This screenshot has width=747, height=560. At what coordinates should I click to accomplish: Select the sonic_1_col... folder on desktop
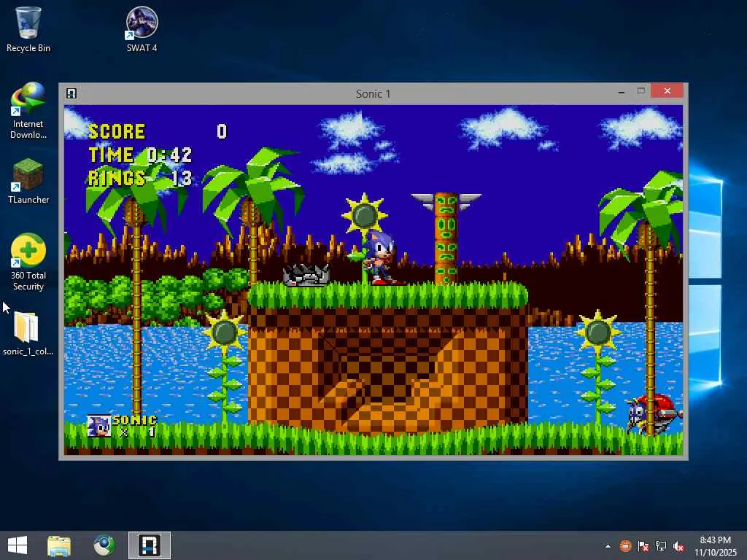[28, 333]
